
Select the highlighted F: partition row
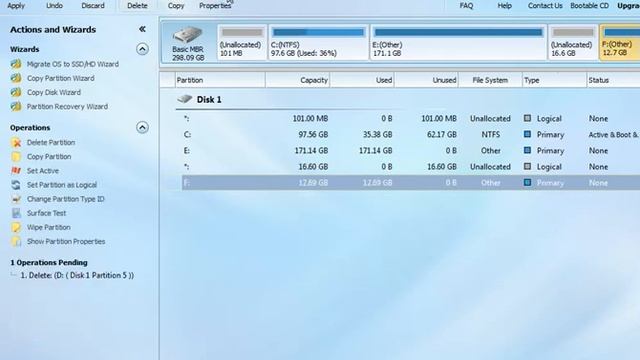click(411, 183)
